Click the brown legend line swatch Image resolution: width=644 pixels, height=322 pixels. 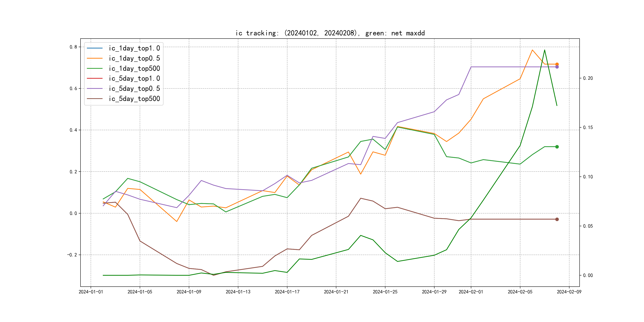(x=94, y=99)
